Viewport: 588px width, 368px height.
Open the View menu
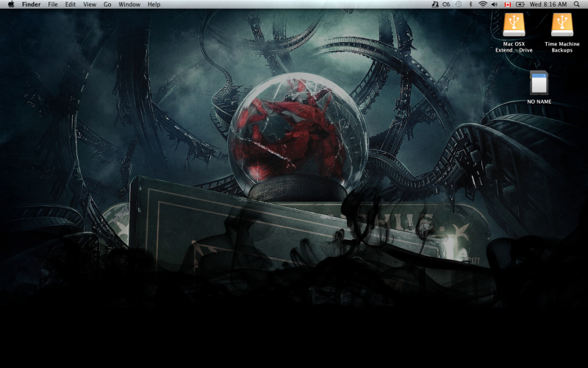click(x=90, y=4)
